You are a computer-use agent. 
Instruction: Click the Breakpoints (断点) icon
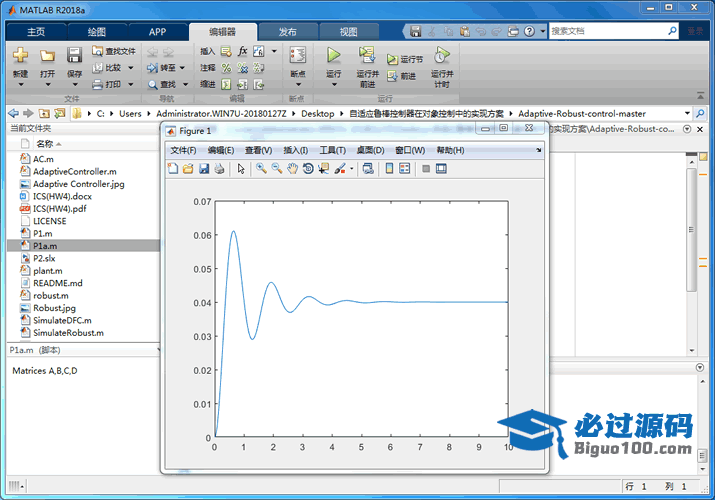click(298, 55)
